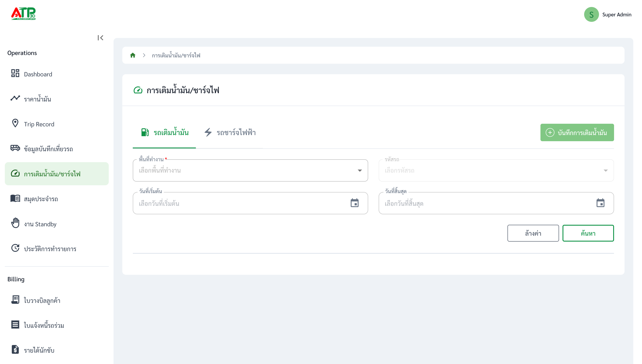Open the รายได้นักขับ menu label

[x=39, y=350]
